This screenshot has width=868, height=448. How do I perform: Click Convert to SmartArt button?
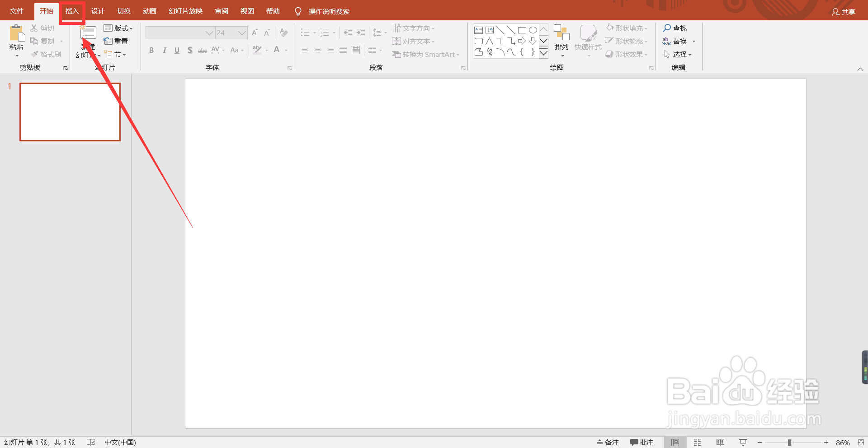(425, 54)
